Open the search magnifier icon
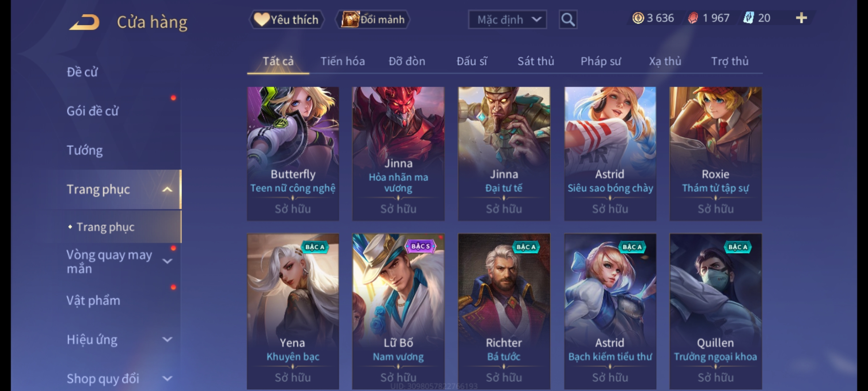 coord(568,20)
